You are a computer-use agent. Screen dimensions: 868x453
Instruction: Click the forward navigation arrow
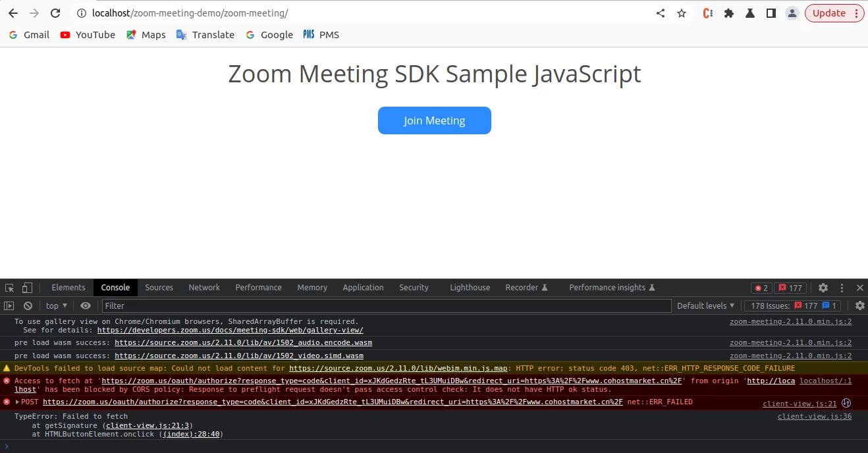(x=34, y=13)
